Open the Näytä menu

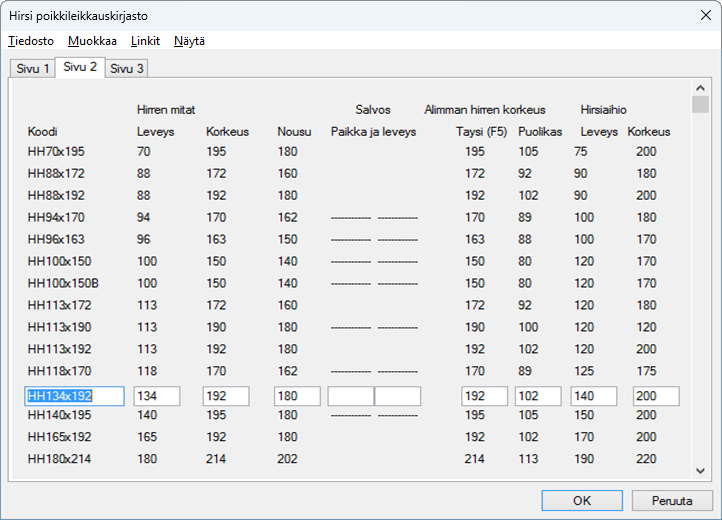[190, 41]
